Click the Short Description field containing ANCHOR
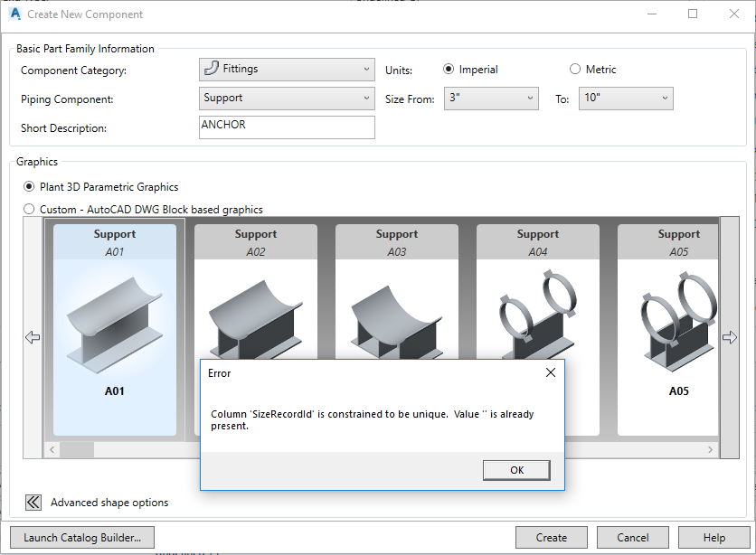The width and height of the screenshot is (756, 555). point(286,127)
